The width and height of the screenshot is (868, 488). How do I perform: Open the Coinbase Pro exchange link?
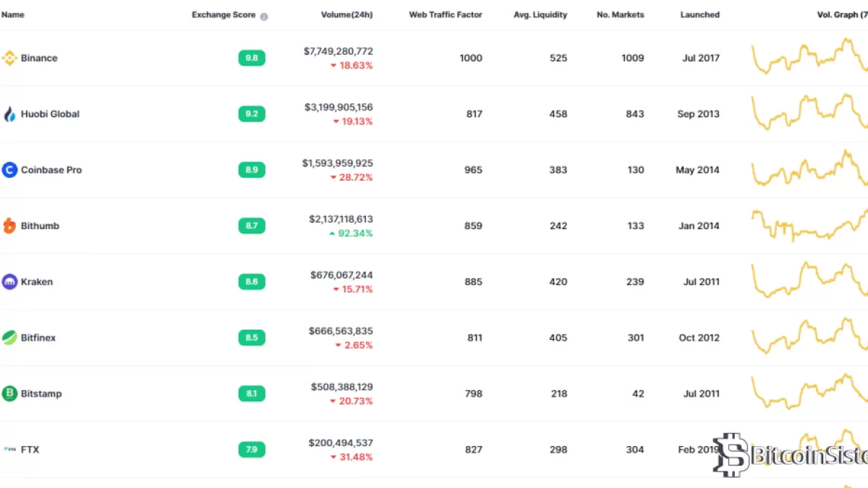point(51,170)
